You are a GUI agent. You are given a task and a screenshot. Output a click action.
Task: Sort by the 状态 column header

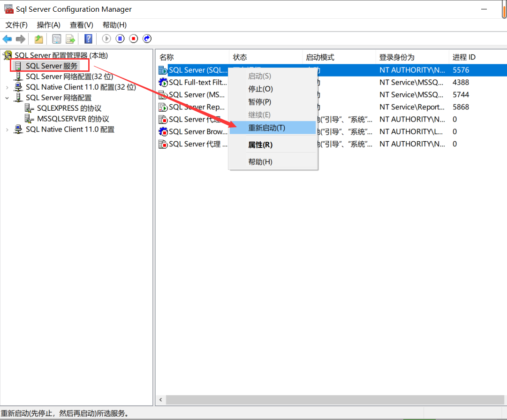click(266, 57)
